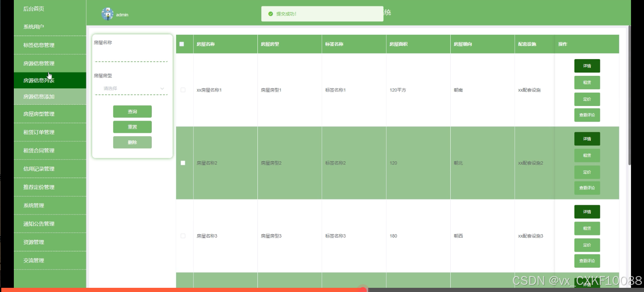Open the 房屋房型 请选择 dropdown
Viewport: 644px width, 292px height.
131,88
